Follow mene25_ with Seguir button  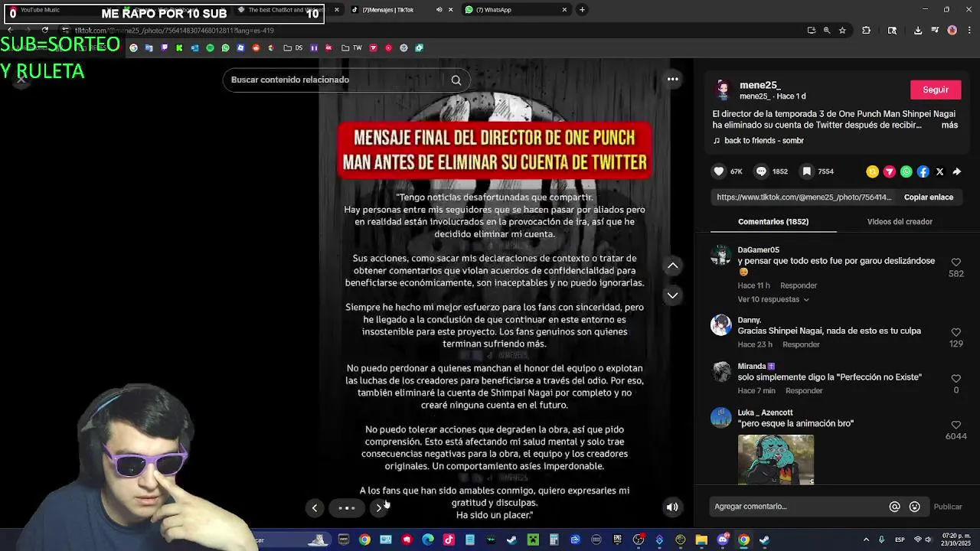pos(935,90)
